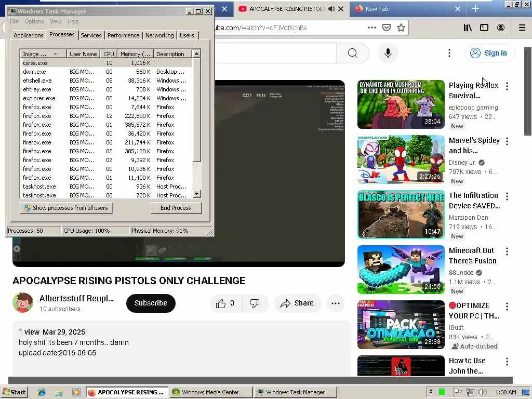Switch to Networking tab
The image size is (532, 399).
(x=159, y=35)
